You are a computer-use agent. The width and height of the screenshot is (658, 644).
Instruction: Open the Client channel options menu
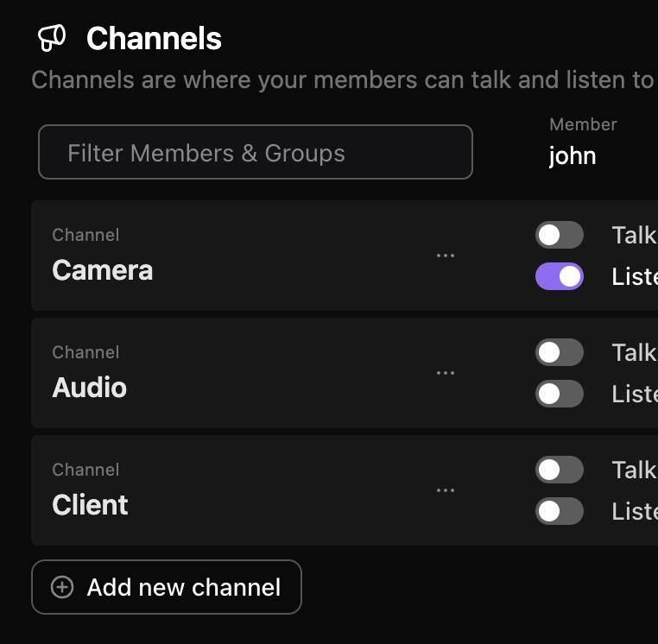pyautogui.click(x=446, y=490)
